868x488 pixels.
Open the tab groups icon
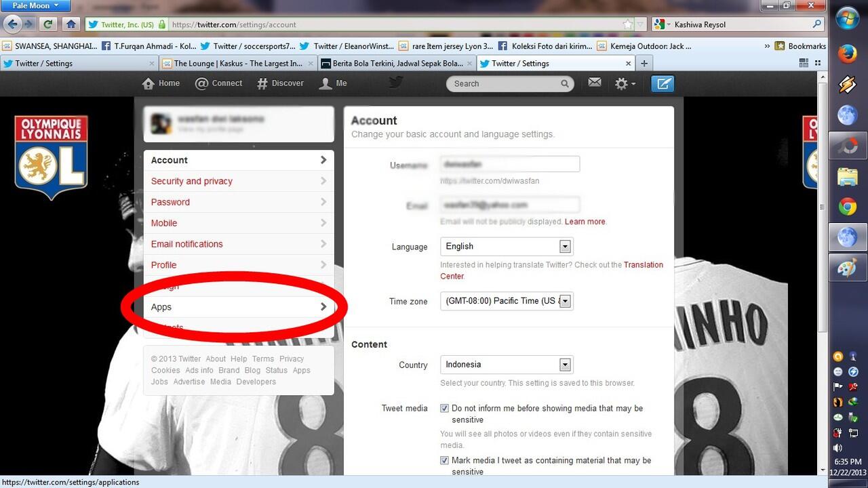pyautogui.click(x=804, y=63)
